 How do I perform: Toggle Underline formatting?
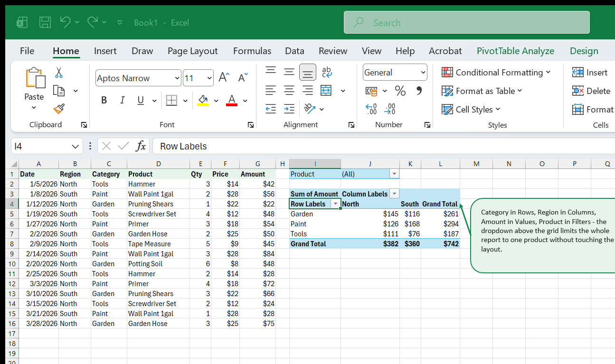(141, 100)
